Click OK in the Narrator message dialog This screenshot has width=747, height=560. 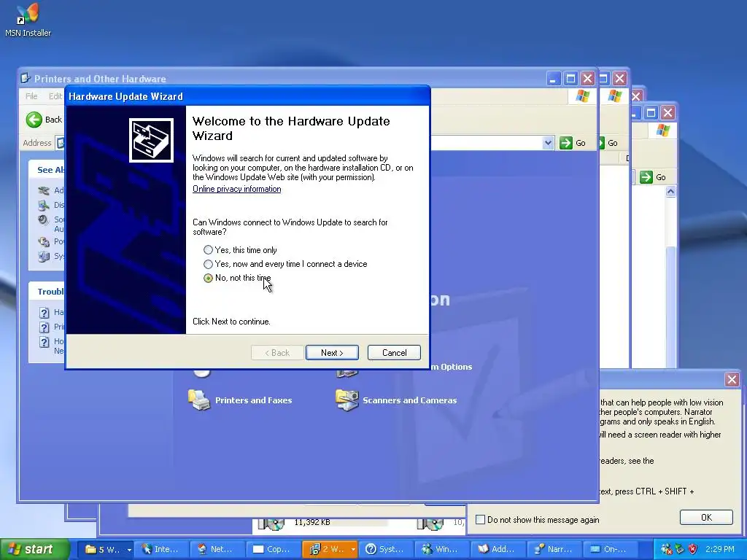[706, 518]
